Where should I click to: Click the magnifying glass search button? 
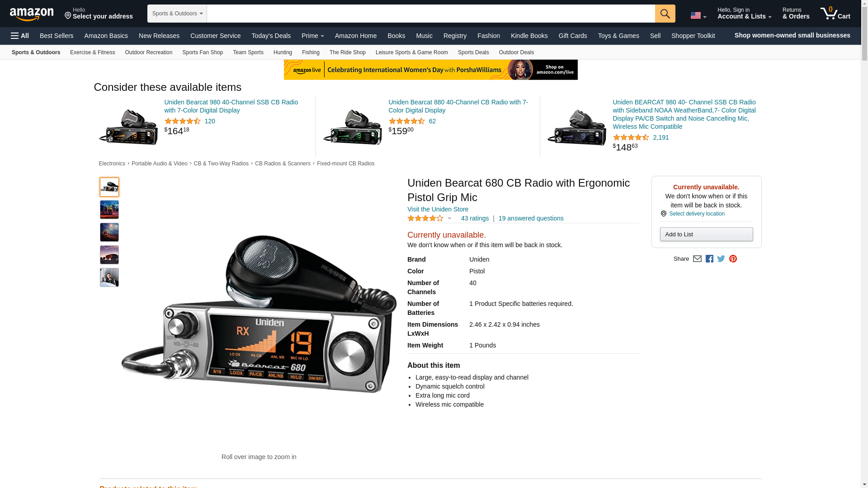665,14
